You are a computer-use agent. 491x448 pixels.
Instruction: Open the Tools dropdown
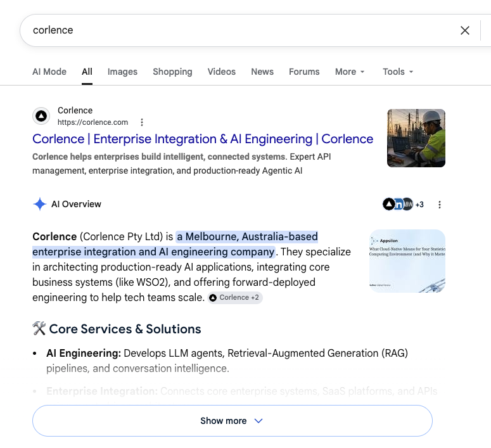point(398,72)
